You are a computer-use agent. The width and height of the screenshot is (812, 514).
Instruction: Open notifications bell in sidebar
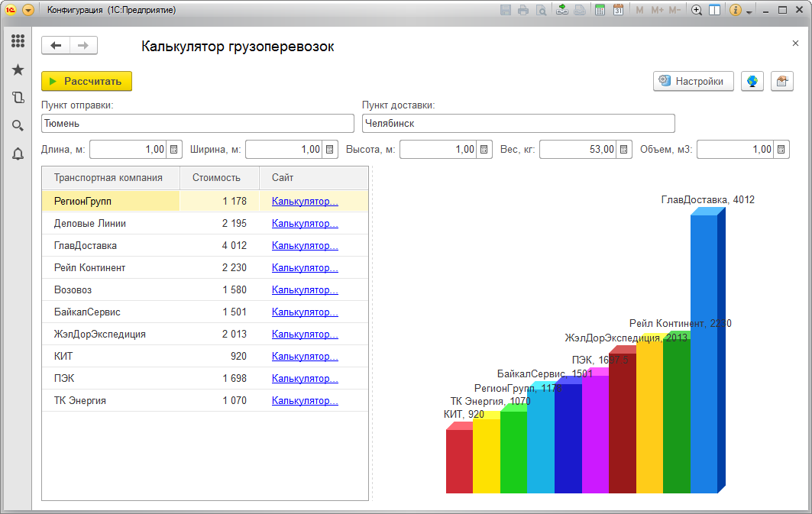click(x=18, y=154)
